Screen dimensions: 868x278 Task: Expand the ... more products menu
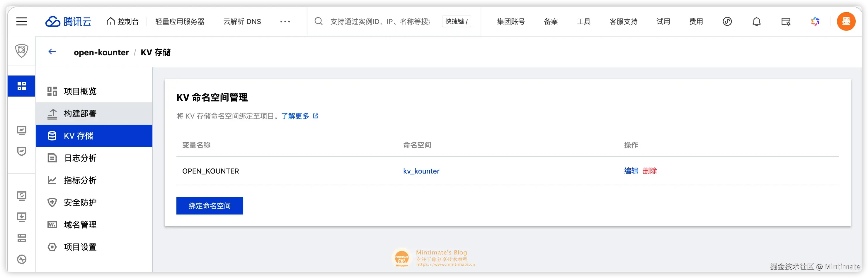point(285,22)
